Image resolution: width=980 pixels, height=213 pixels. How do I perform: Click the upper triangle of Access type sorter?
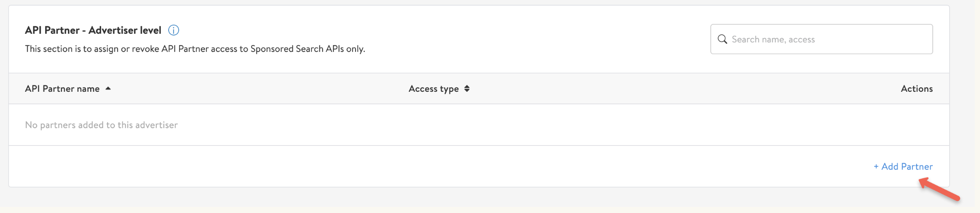[467, 87]
